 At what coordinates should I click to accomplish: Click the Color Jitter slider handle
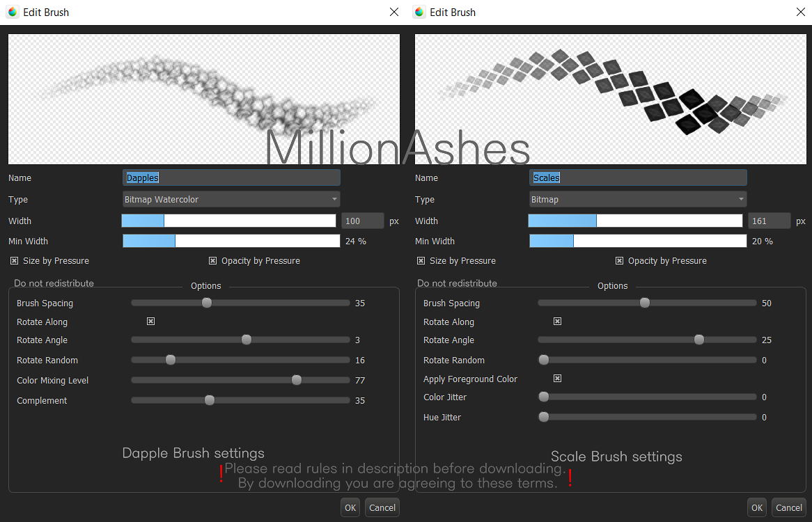[x=544, y=396]
